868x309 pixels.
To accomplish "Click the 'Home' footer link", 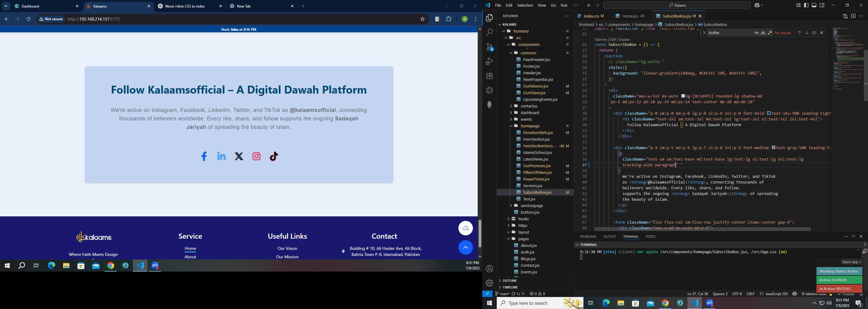I will (190, 249).
